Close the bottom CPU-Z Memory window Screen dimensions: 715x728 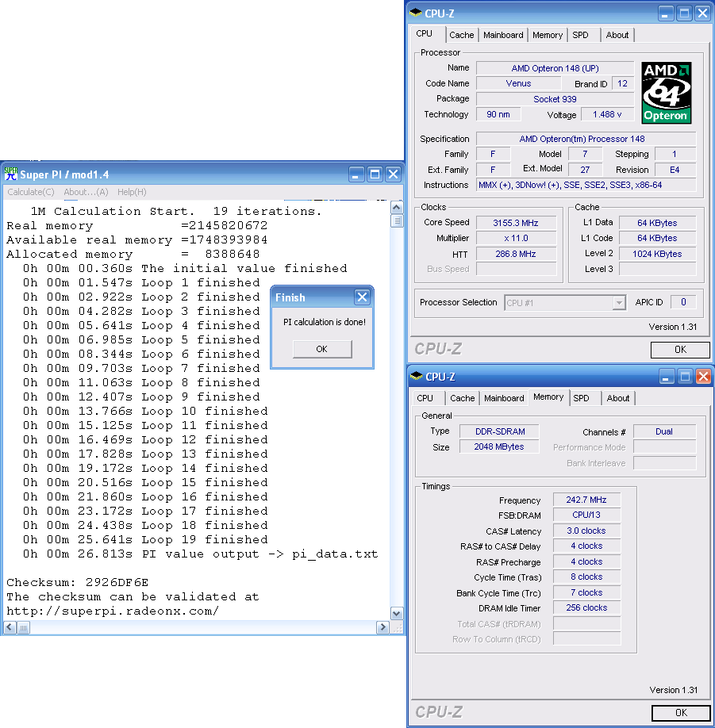click(703, 376)
